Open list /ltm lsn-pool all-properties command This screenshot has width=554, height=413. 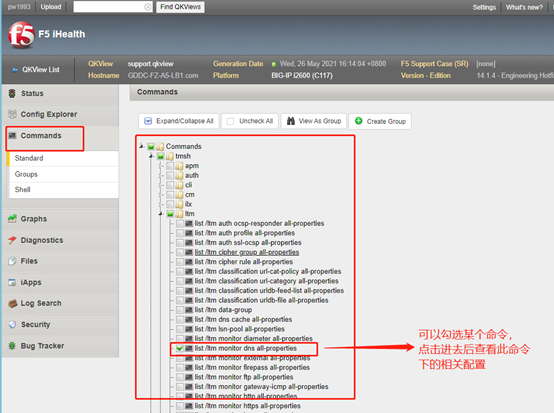pyautogui.click(x=240, y=329)
